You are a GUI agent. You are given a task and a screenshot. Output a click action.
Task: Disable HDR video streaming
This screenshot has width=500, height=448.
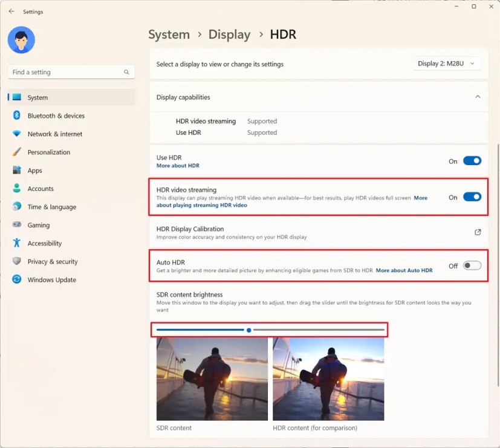472,197
